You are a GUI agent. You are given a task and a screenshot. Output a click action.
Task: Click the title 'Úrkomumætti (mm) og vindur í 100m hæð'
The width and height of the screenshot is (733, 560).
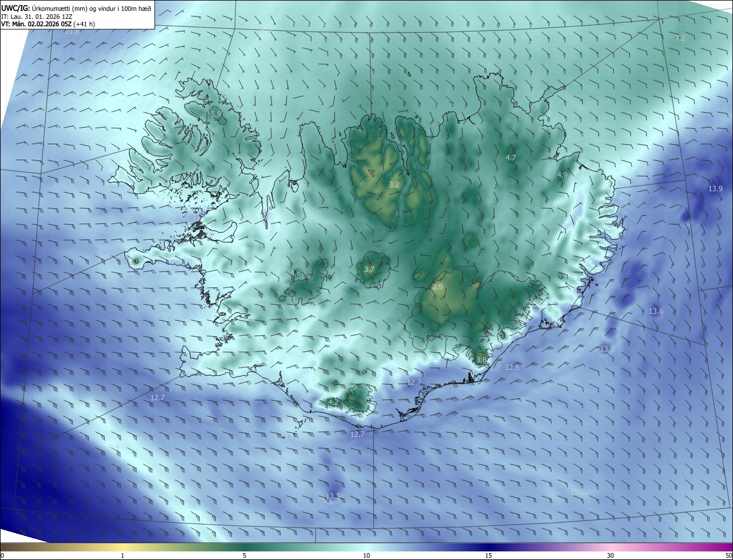click(92, 7)
